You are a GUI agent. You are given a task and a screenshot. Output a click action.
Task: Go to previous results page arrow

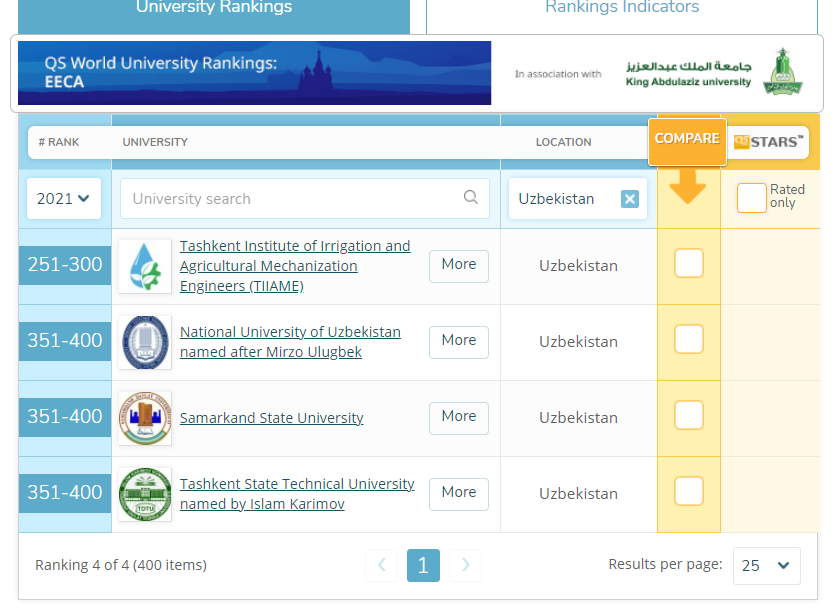pos(381,566)
